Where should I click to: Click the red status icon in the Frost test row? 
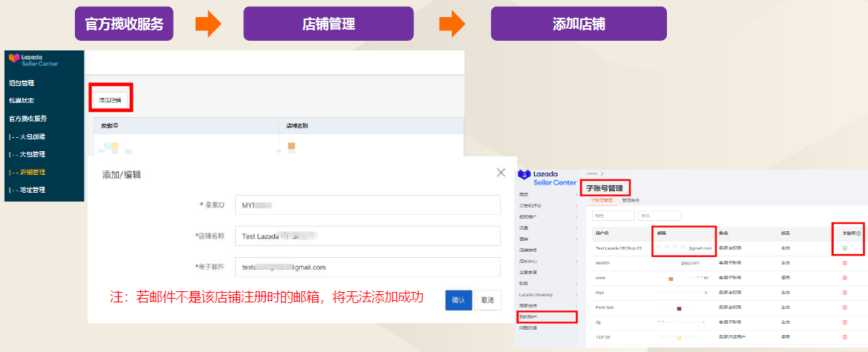coord(845,308)
